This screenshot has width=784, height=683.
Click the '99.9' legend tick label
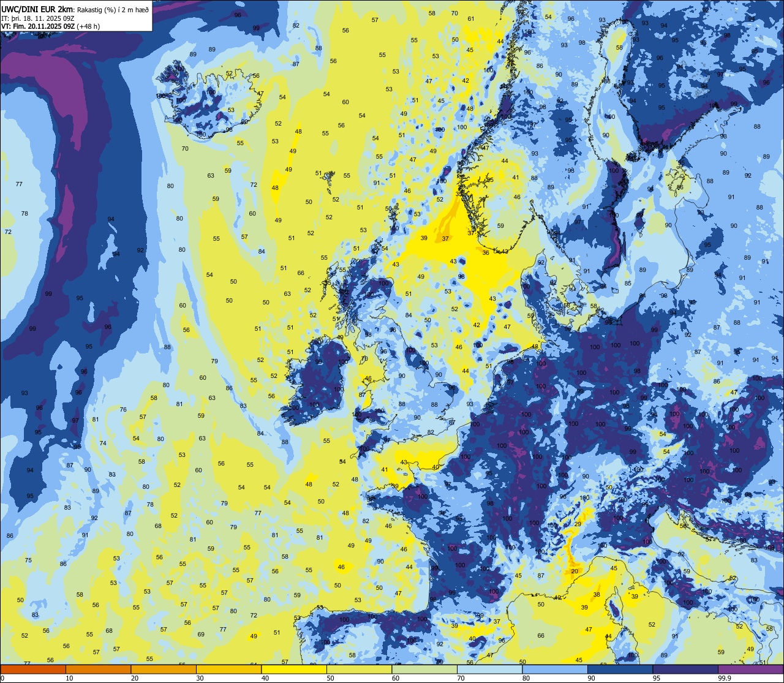pos(725,678)
